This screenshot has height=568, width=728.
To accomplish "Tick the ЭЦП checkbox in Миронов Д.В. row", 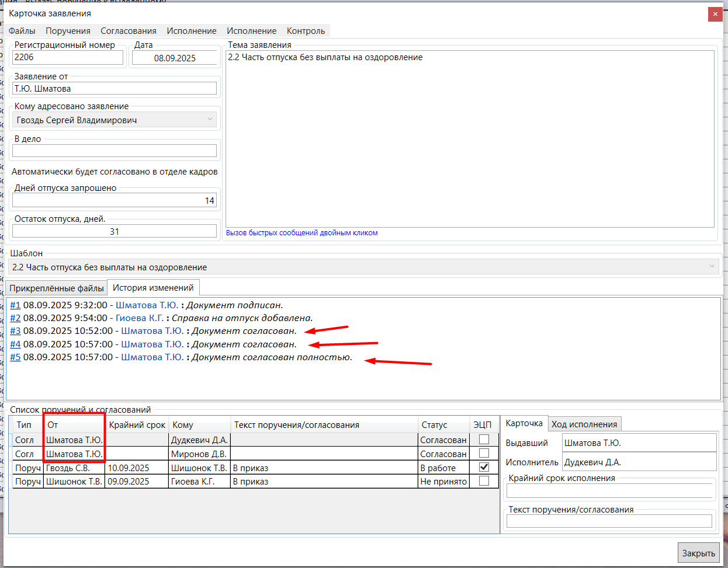I will [484, 454].
